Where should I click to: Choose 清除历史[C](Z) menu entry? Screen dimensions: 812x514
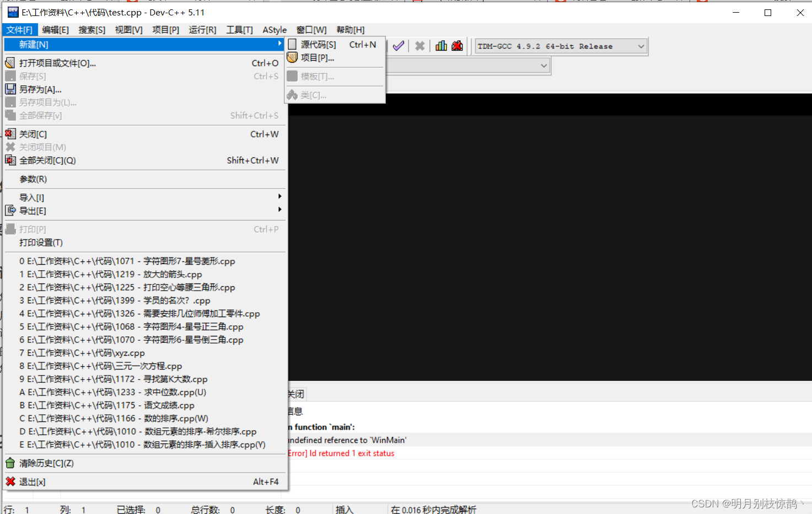tap(145, 463)
